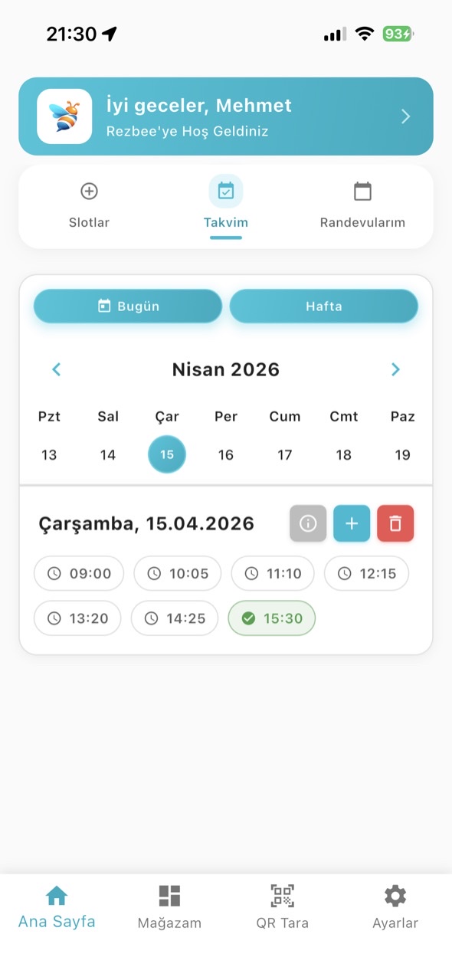
Task: Select the 09:00 time slot
Action: pyautogui.click(x=78, y=573)
